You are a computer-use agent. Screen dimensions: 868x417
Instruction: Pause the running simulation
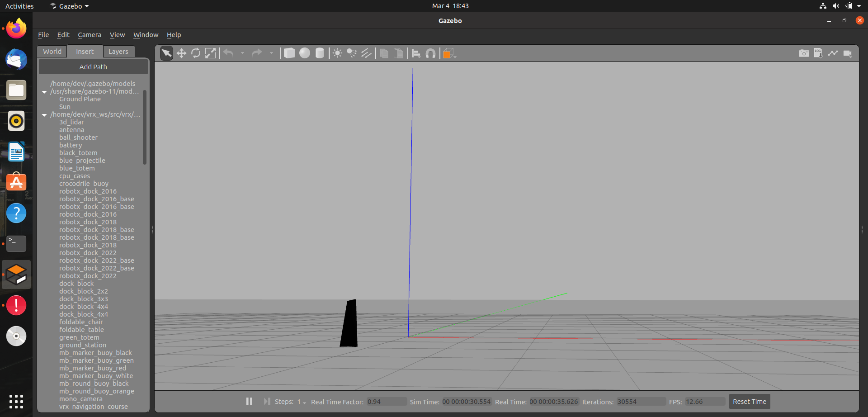tap(249, 401)
